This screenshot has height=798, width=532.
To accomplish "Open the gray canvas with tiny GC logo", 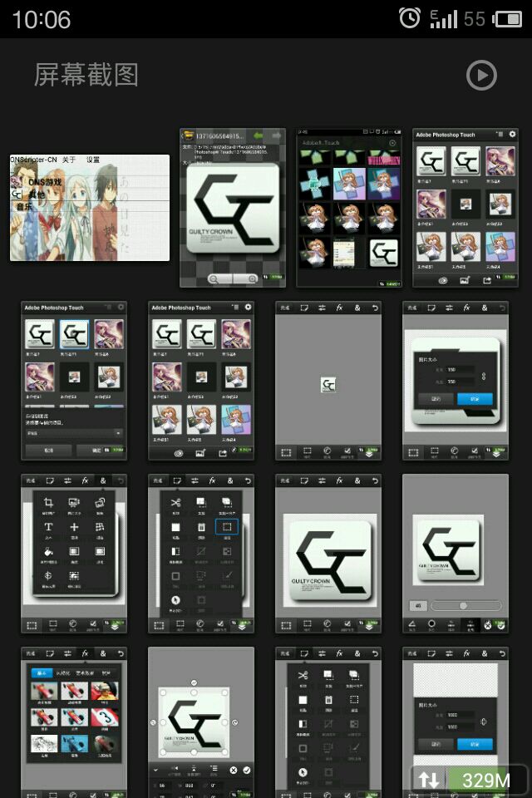I will 328,381.
